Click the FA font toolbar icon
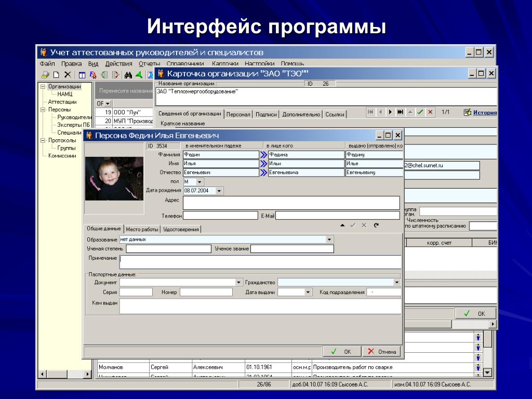 93,75
